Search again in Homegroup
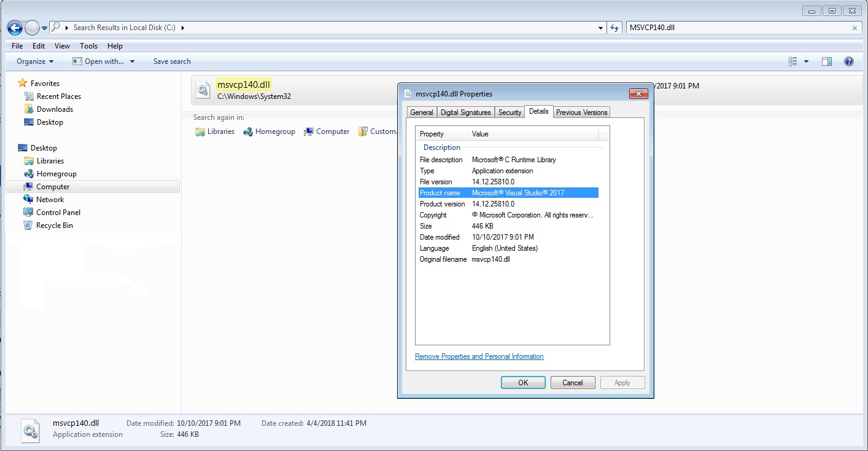 click(x=269, y=131)
